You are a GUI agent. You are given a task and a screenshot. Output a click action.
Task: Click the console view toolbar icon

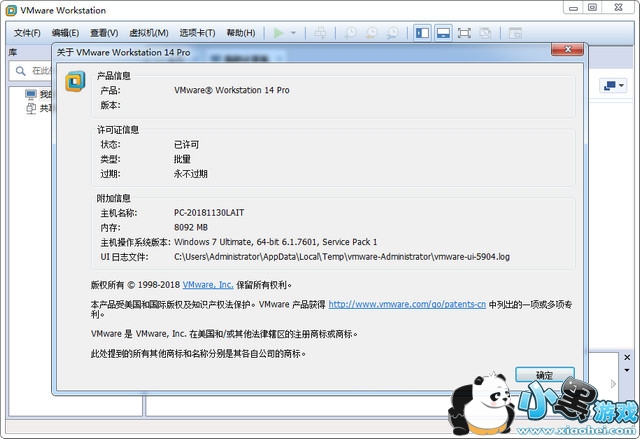516,33
